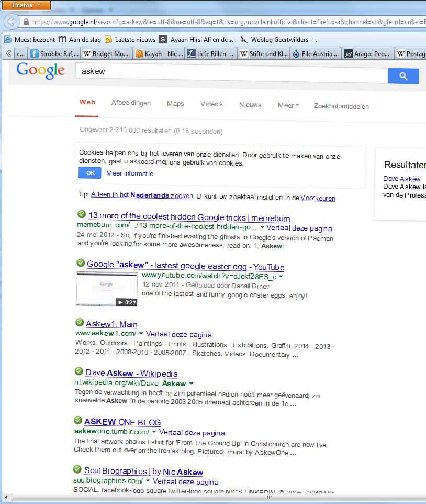Expand dropdown arrow after askewone.tumblr.com
Image resolution: width=426 pixels, height=504 pixels.
click(154, 432)
